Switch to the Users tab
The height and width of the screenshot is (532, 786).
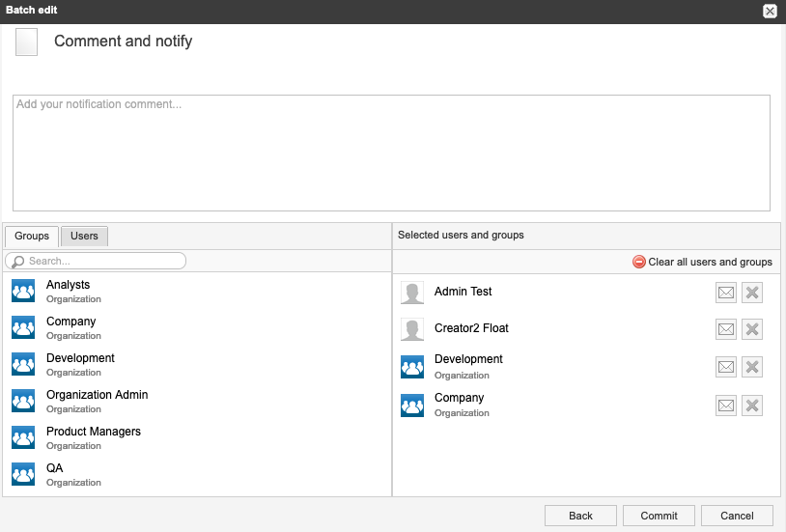pos(84,236)
